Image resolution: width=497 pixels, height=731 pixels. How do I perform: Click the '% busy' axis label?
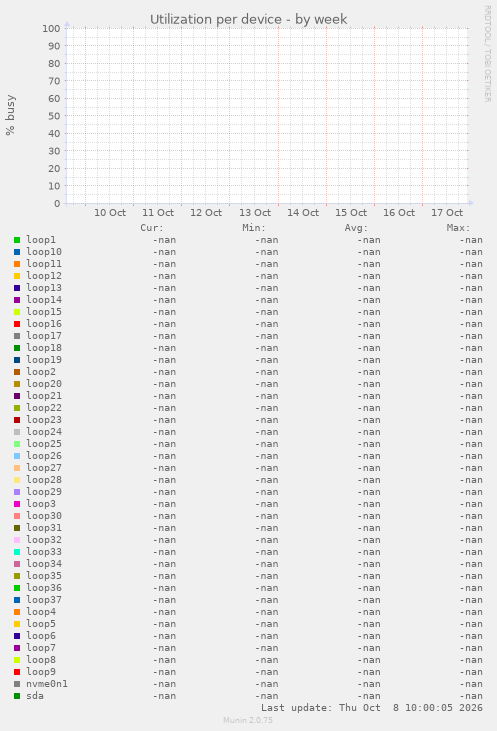click(x=10, y=115)
